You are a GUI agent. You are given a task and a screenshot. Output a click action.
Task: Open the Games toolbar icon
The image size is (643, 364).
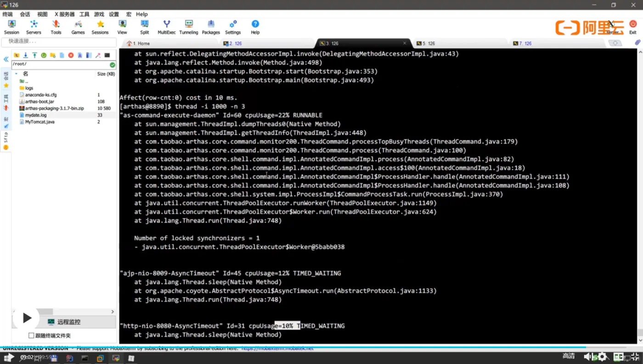[x=78, y=27]
